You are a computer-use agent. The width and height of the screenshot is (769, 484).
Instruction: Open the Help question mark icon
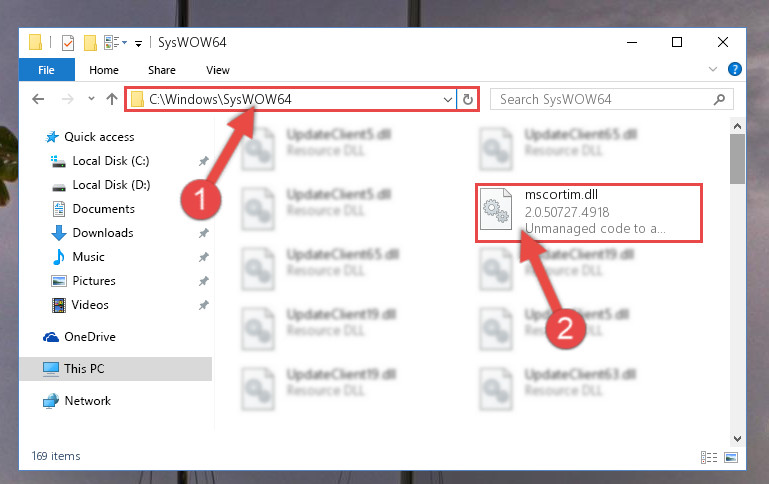tap(735, 69)
